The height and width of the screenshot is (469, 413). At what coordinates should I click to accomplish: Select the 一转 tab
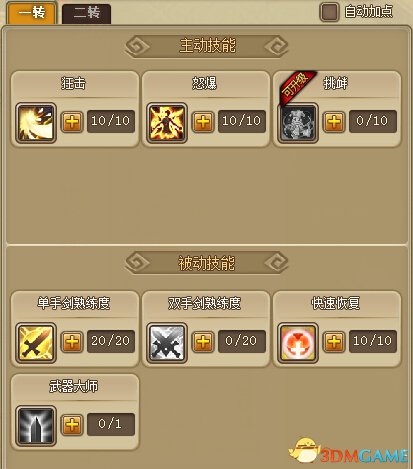coord(31,13)
